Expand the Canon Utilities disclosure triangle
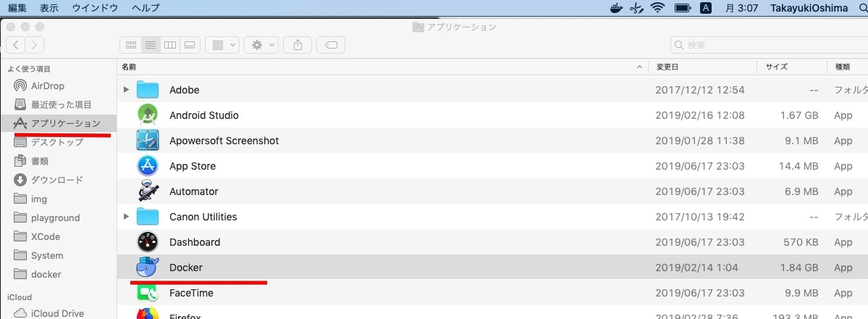Viewport: 868px width, 319px height. tap(126, 216)
